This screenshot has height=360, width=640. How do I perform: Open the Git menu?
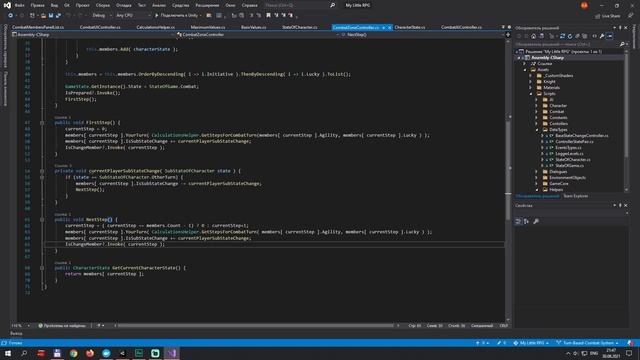point(67,5)
